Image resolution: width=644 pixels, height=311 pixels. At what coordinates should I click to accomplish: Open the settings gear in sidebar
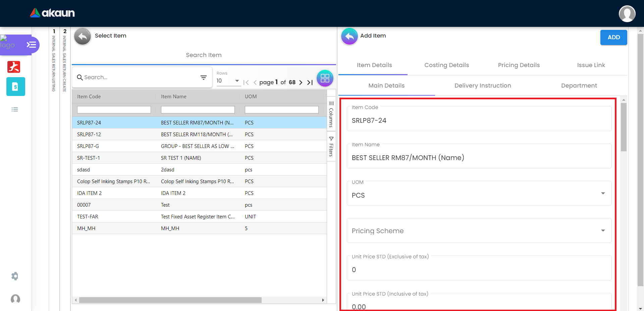pos(15,276)
